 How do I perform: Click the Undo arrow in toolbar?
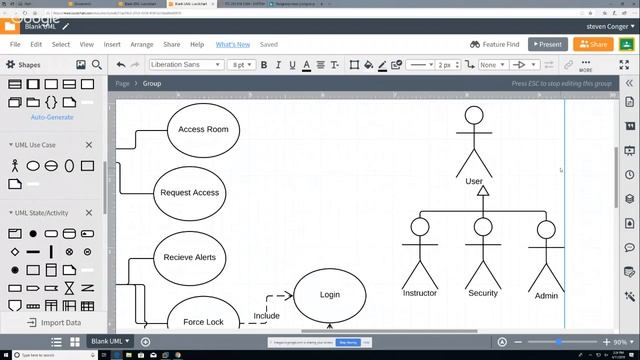(x=121, y=65)
